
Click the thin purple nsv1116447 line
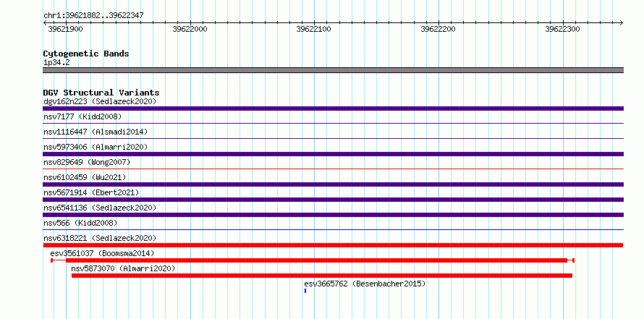333,138
